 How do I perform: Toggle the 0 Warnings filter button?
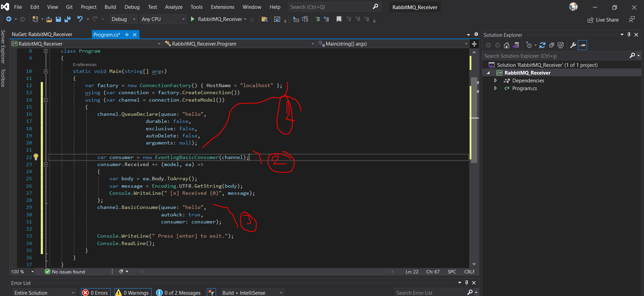[x=132, y=293]
